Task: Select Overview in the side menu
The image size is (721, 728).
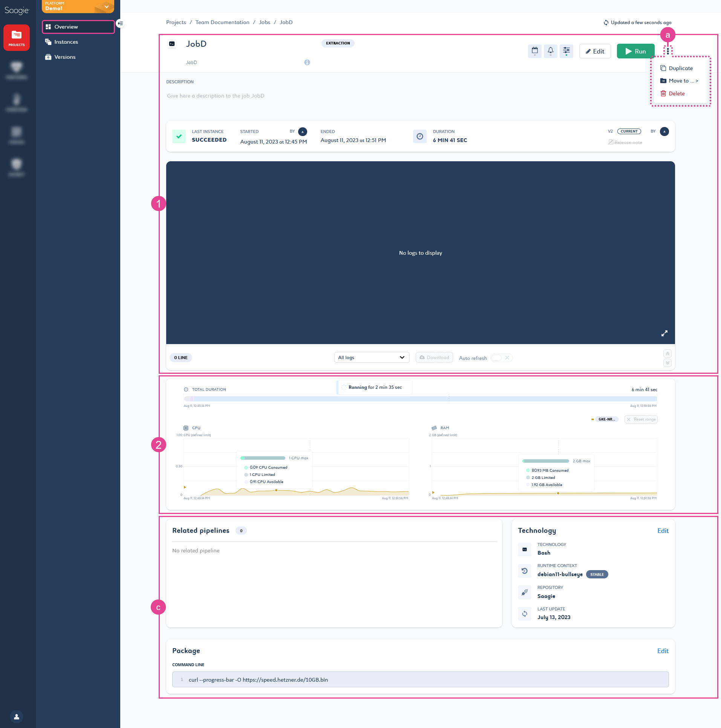Action: tap(78, 27)
